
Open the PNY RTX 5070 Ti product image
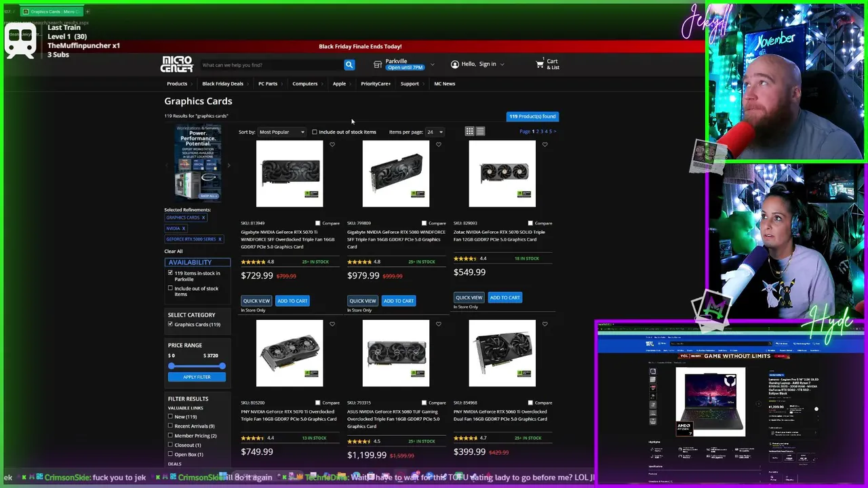pyautogui.click(x=290, y=353)
